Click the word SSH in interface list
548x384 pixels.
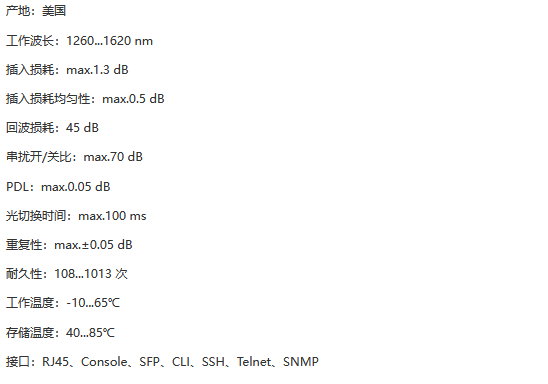213,362
